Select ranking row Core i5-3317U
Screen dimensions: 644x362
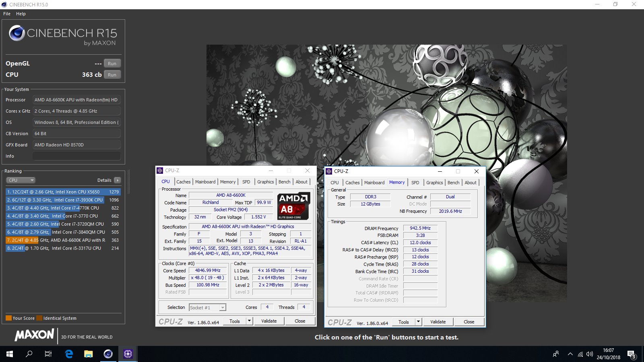click(63, 248)
